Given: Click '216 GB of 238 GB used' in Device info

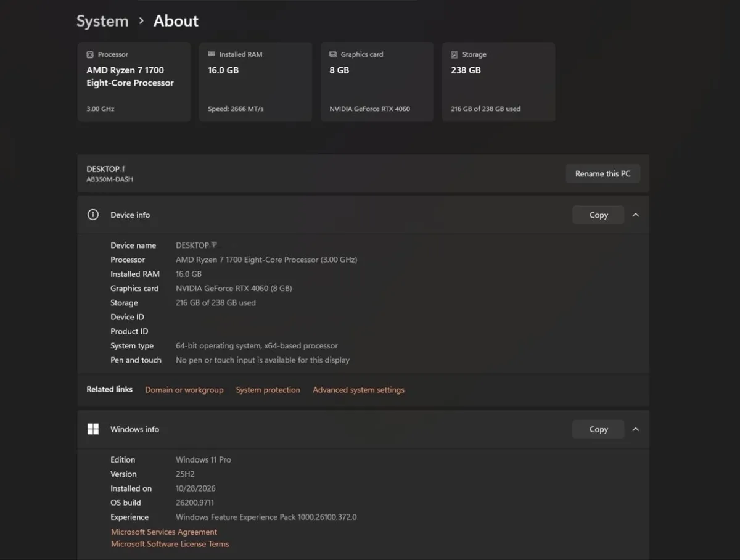Looking at the screenshot, I should click(x=216, y=303).
